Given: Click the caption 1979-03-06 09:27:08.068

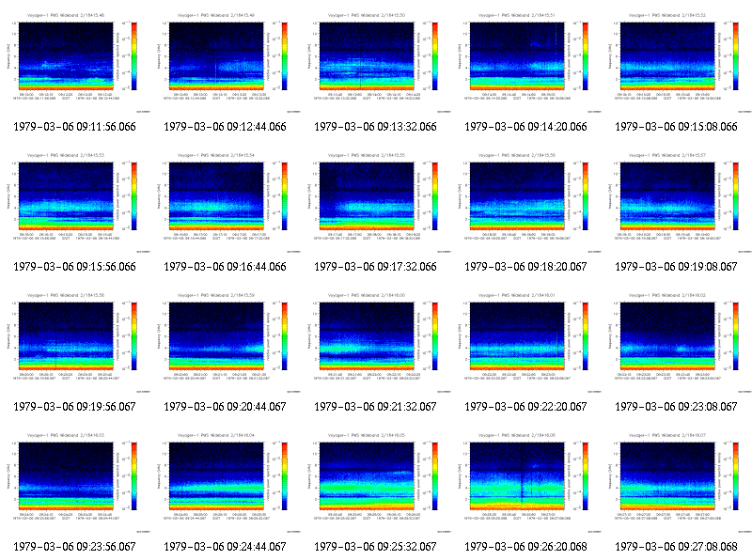Looking at the screenshot, I should tap(676, 547).
